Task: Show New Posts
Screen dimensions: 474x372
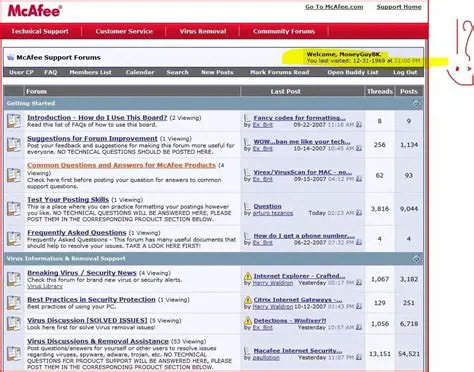Action: (217, 72)
